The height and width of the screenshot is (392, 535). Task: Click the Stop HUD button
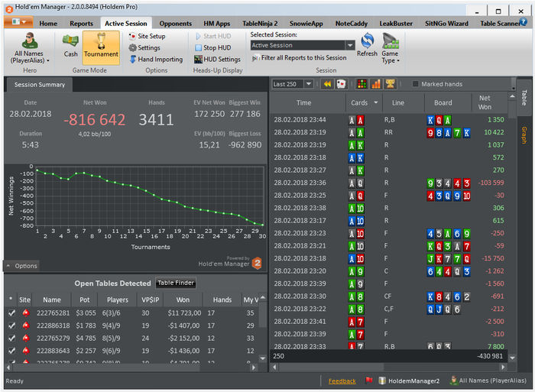click(x=212, y=47)
